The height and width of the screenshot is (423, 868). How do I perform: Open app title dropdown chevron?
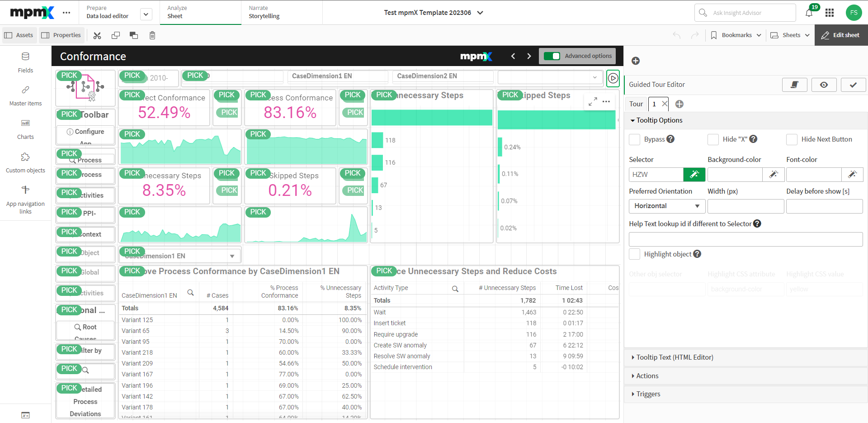tap(480, 13)
